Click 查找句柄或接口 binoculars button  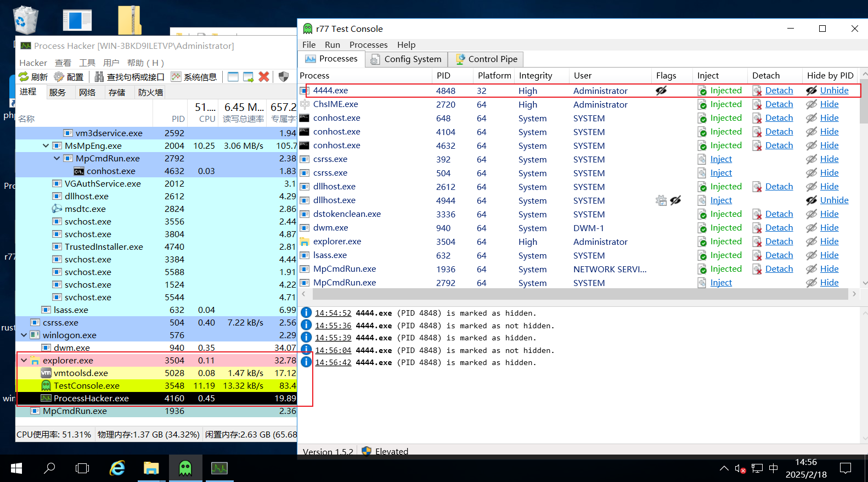(x=129, y=77)
